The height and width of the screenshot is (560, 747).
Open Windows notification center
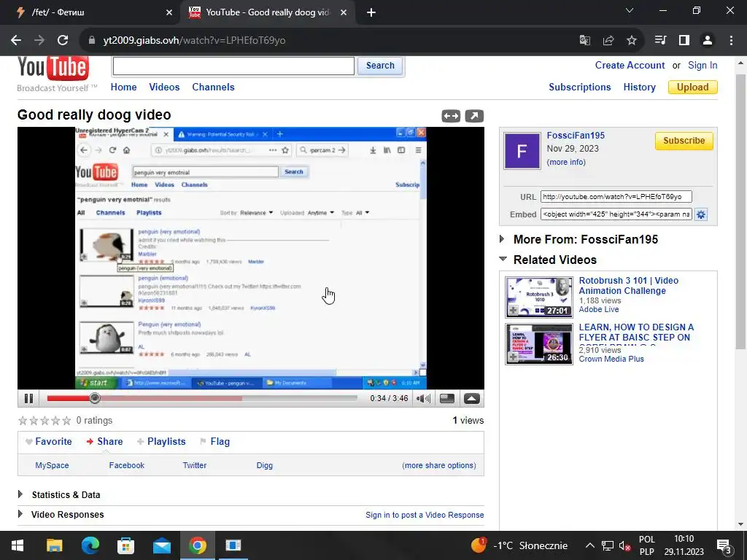(724, 545)
